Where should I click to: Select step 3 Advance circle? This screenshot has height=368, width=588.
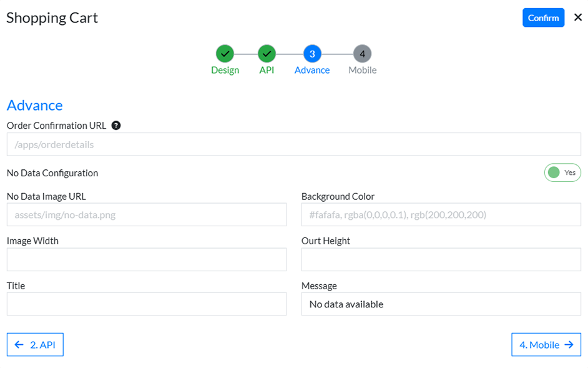312,54
